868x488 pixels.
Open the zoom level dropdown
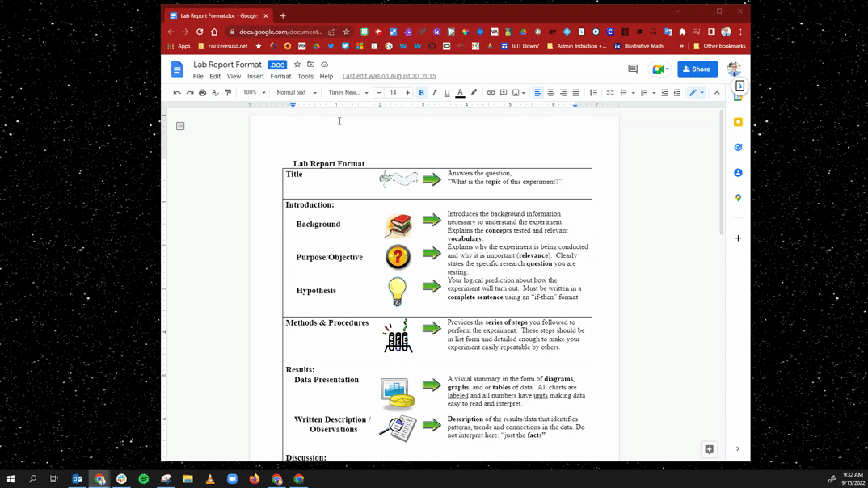tap(254, 92)
